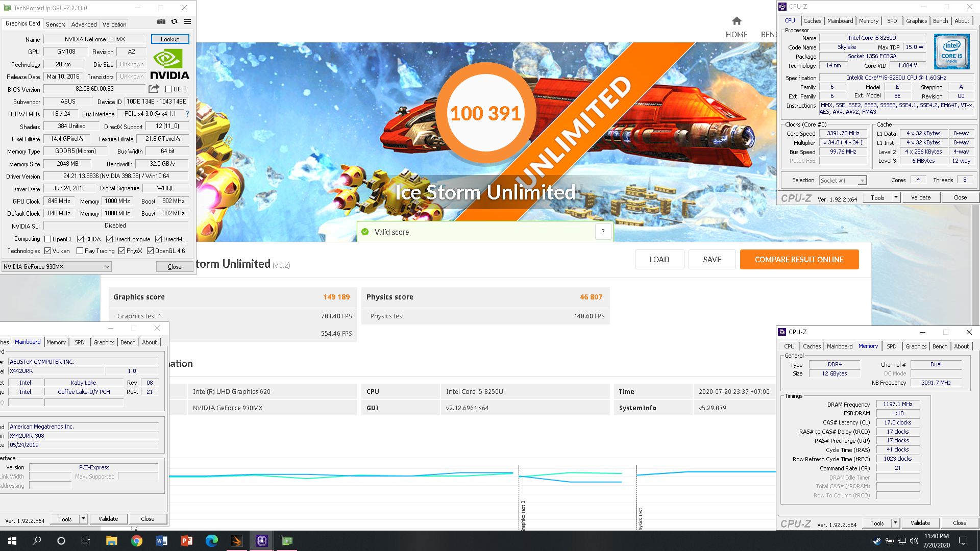Click Validate in Mainboard CPU-Z window

(108, 519)
